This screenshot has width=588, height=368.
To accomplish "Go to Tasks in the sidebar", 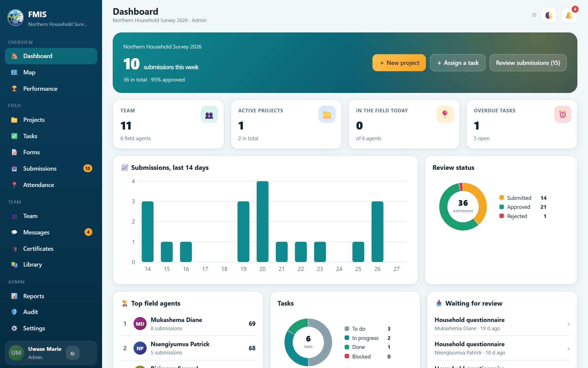I will coord(51,136).
